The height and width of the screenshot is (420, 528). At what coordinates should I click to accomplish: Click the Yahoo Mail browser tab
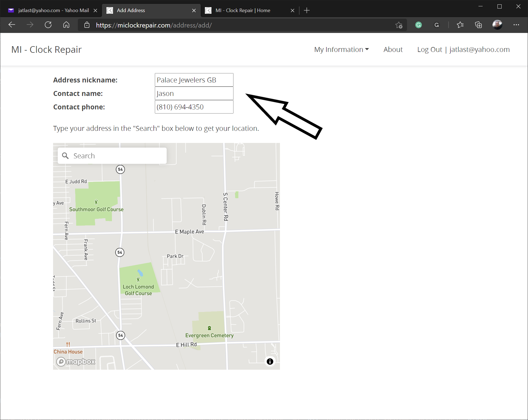coord(51,10)
